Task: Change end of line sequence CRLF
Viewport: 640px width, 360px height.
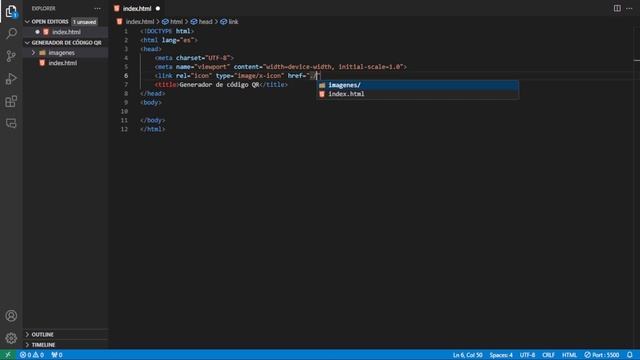Action: tap(548, 355)
